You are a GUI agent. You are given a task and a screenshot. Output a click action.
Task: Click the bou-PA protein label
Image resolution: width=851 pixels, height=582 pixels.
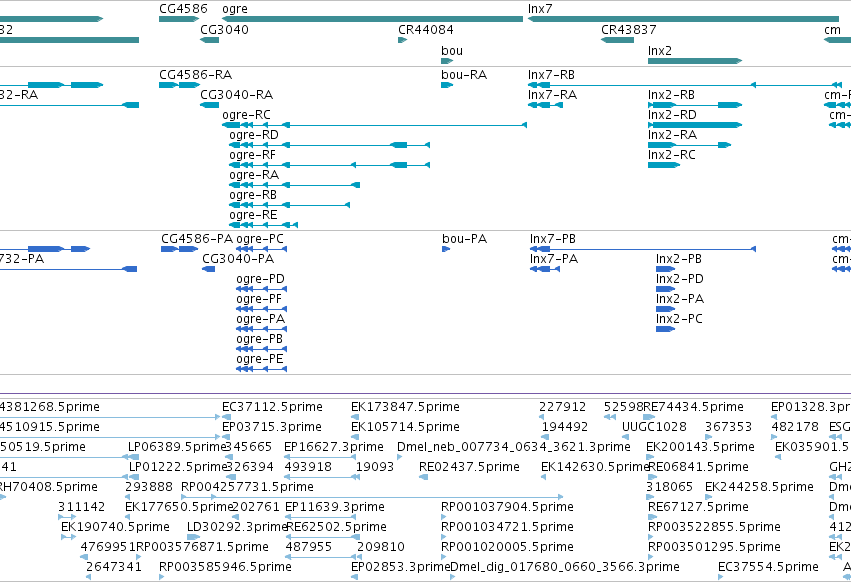465,239
